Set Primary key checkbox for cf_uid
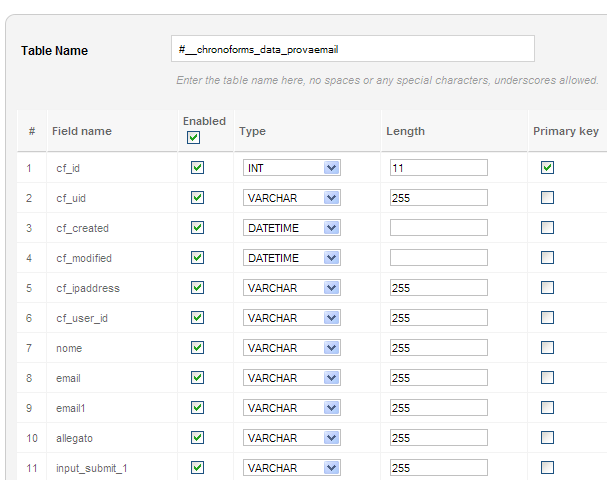The height and width of the screenshot is (480, 607). click(x=547, y=198)
